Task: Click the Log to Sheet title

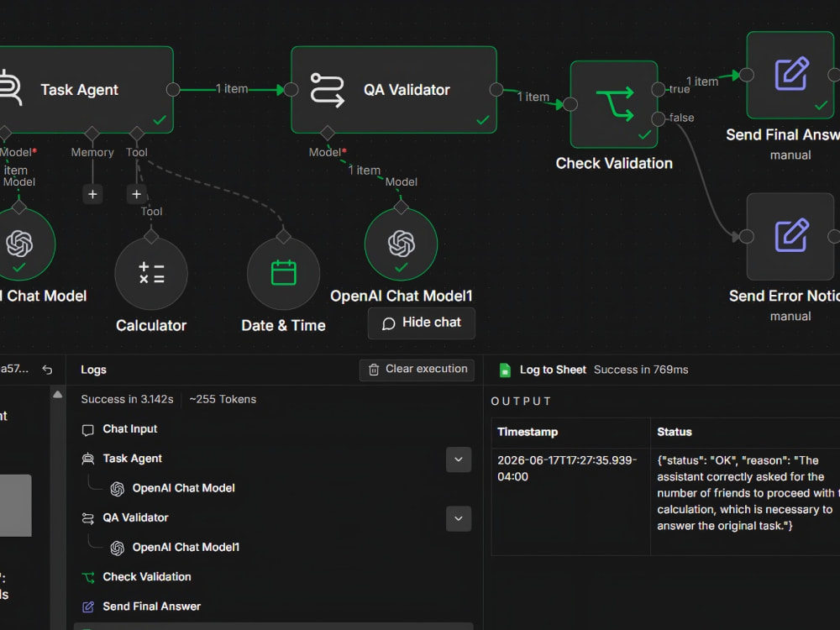Action: (553, 370)
